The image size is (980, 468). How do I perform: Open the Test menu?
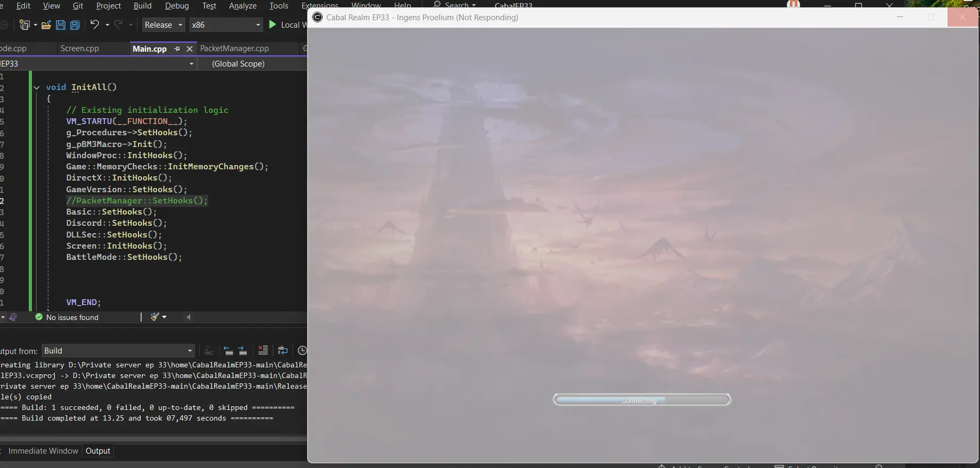point(209,6)
